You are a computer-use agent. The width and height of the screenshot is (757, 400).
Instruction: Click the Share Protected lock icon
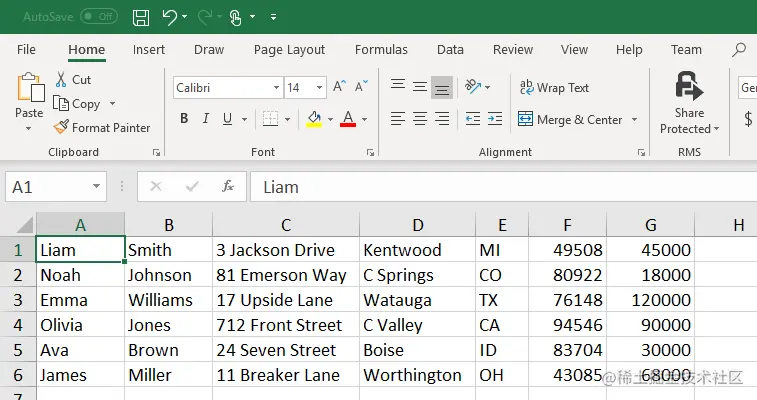point(689,86)
